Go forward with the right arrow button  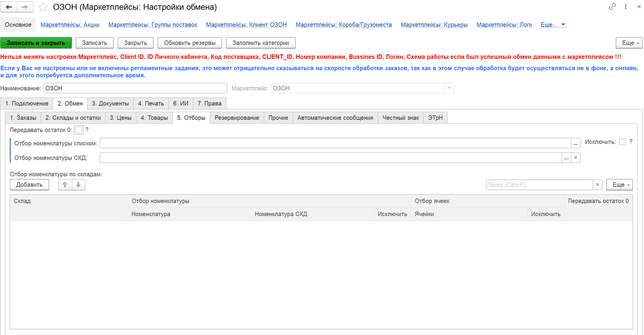coord(25,7)
